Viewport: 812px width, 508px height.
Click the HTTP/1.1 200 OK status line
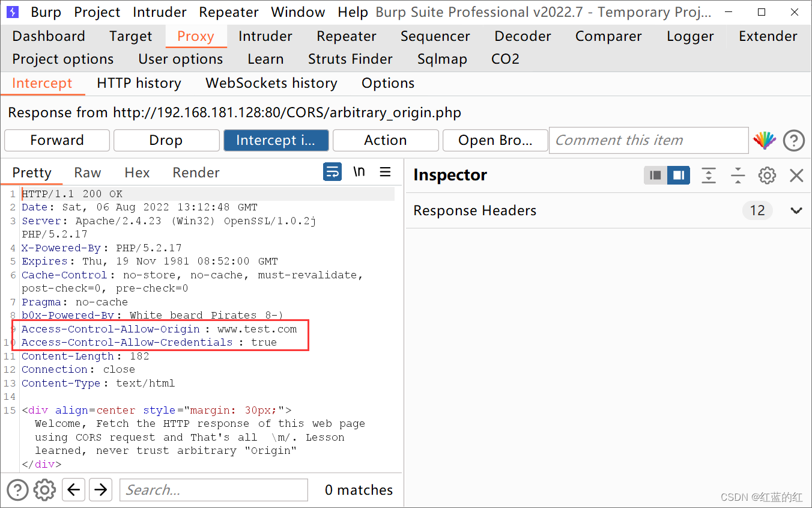pos(72,194)
